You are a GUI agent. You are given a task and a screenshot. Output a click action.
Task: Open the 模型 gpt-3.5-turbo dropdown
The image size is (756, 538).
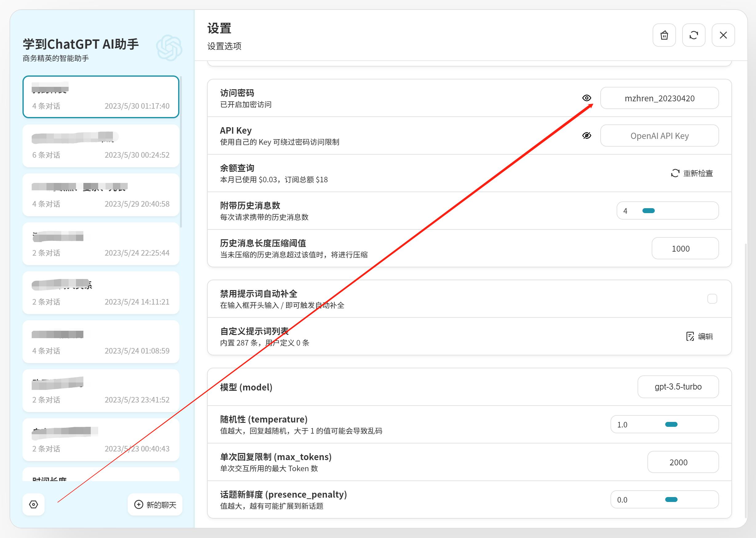[x=678, y=386]
